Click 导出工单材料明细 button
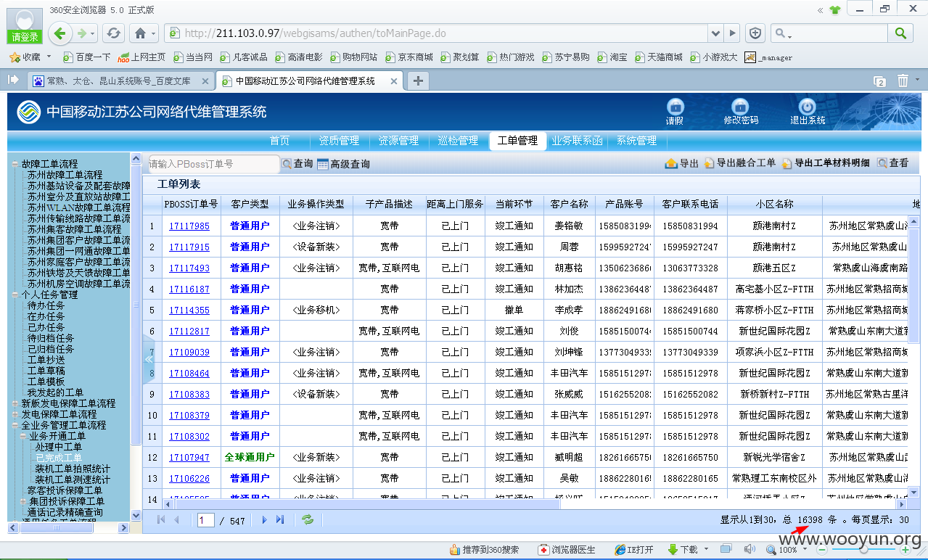 (x=826, y=163)
